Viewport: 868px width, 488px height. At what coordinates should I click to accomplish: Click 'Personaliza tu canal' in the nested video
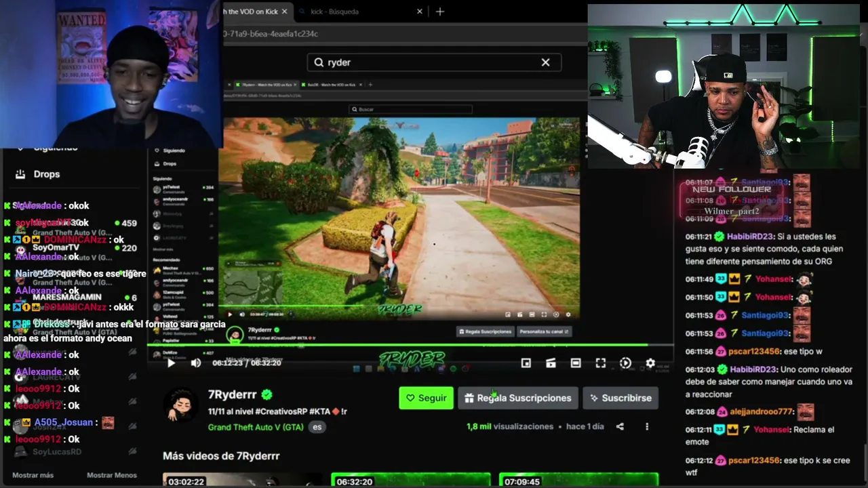point(545,331)
